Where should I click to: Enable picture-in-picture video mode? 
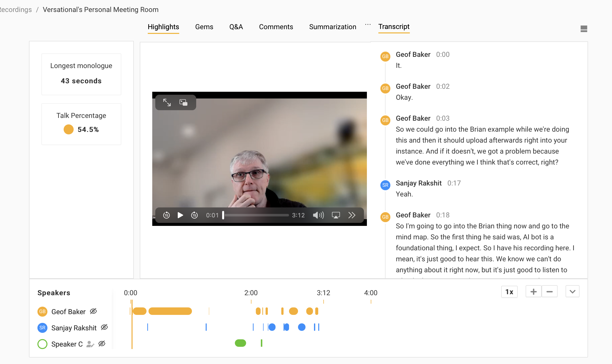(x=183, y=102)
